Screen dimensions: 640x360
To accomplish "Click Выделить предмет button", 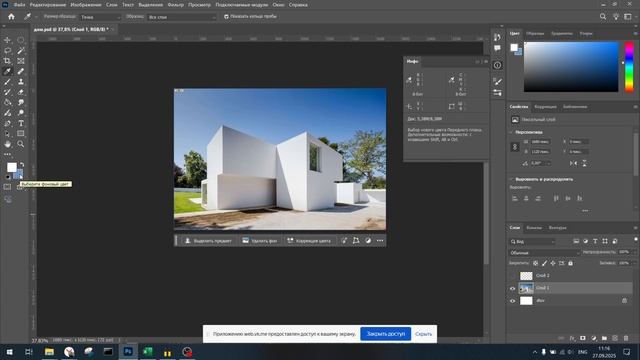I will 208,241.
